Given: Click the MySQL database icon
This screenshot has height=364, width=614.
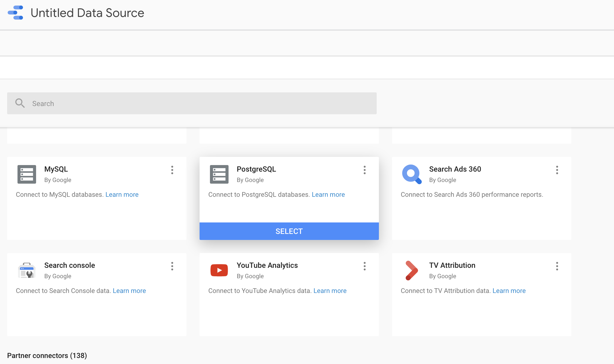Looking at the screenshot, I should tap(27, 174).
